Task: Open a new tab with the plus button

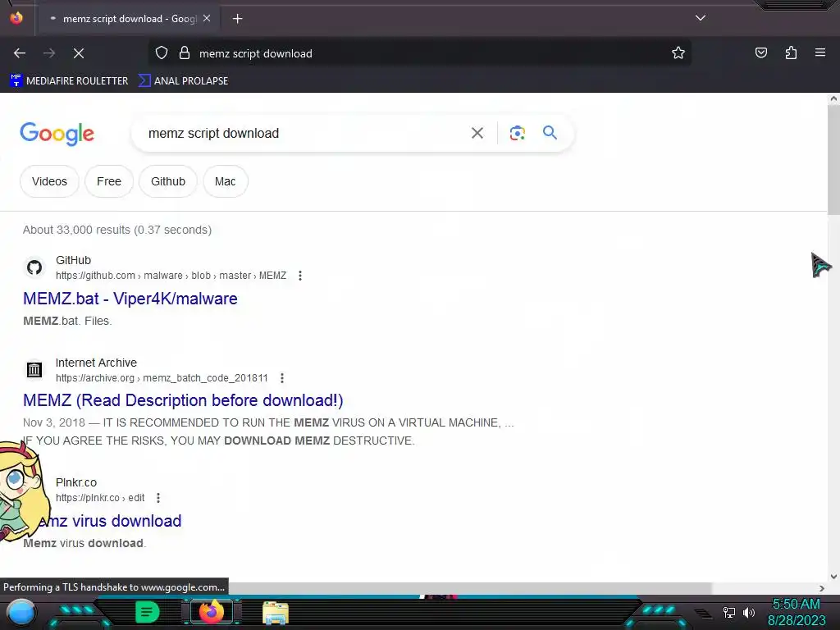Action: [x=237, y=19]
